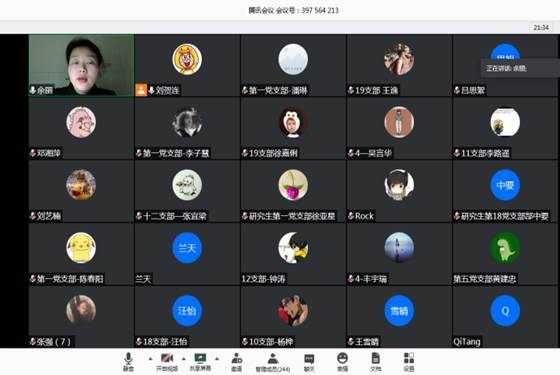Mute microphone with the 静音 icon

pos(128,361)
